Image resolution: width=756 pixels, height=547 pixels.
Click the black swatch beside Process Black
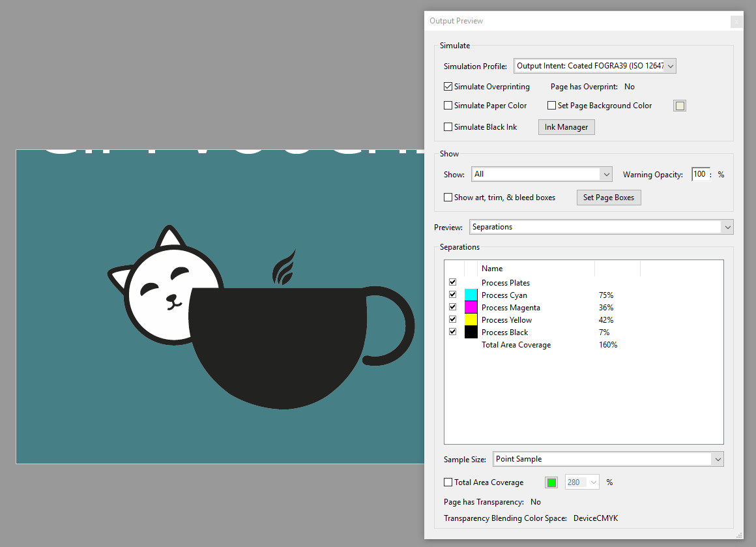pyautogui.click(x=471, y=333)
